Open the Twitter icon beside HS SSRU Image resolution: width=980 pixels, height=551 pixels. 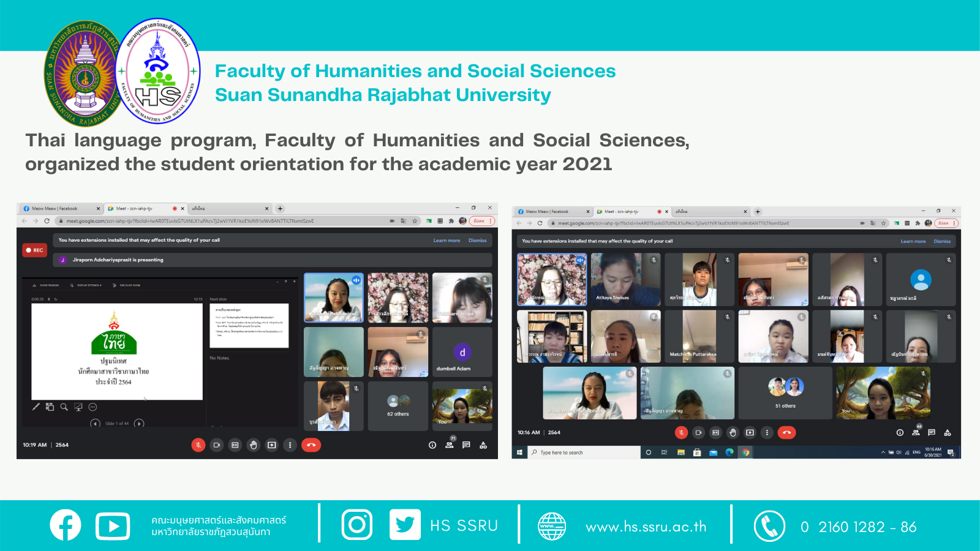point(405,525)
